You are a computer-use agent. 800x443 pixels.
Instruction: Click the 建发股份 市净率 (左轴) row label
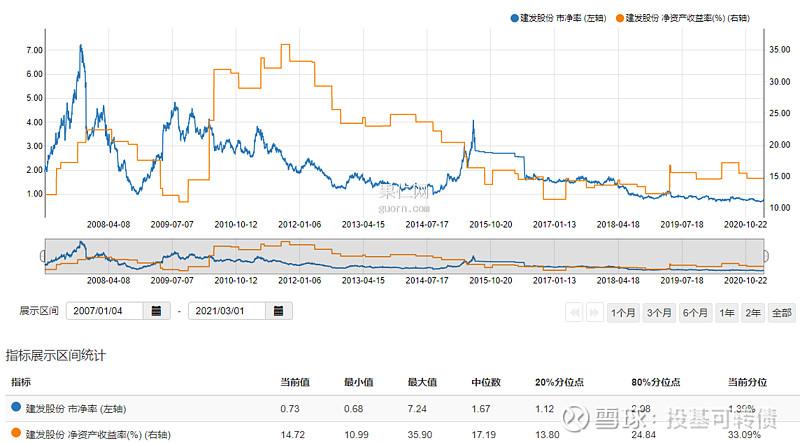click(76, 409)
